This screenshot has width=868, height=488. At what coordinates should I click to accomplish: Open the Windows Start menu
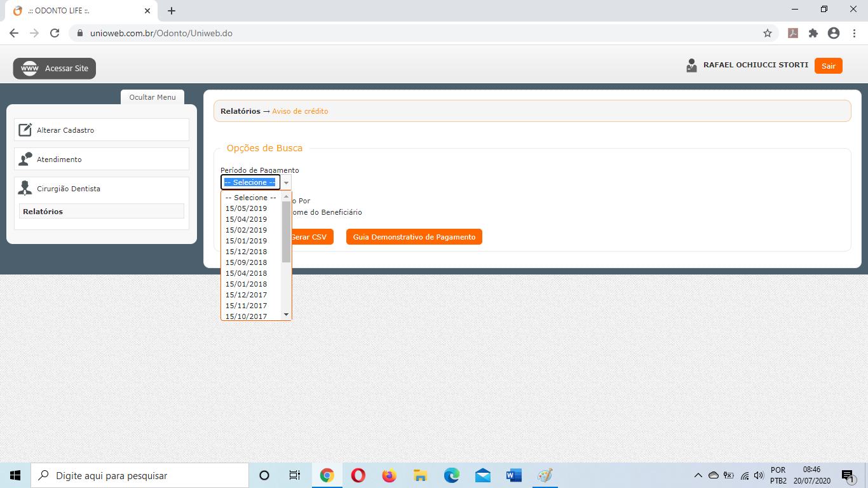pyautogui.click(x=15, y=475)
